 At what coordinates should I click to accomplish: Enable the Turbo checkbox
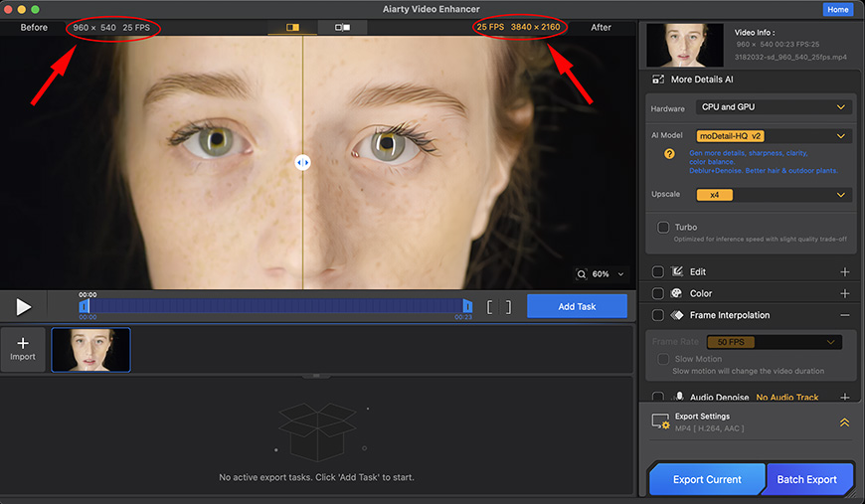663,228
